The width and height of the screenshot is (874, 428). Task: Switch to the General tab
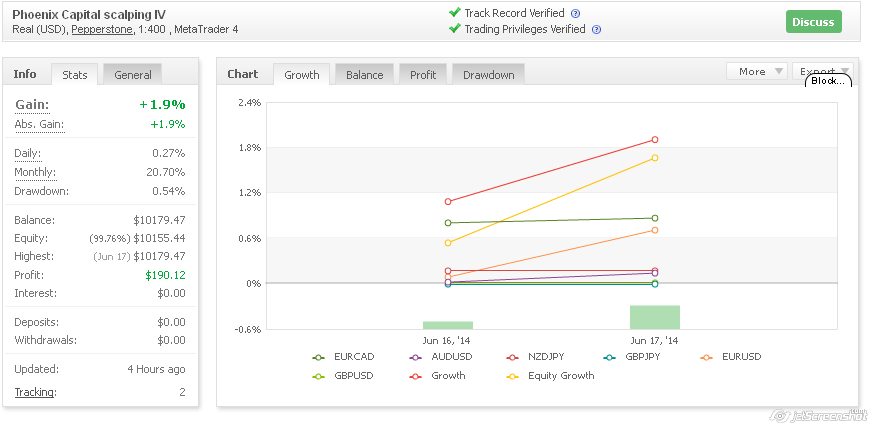[133, 75]
